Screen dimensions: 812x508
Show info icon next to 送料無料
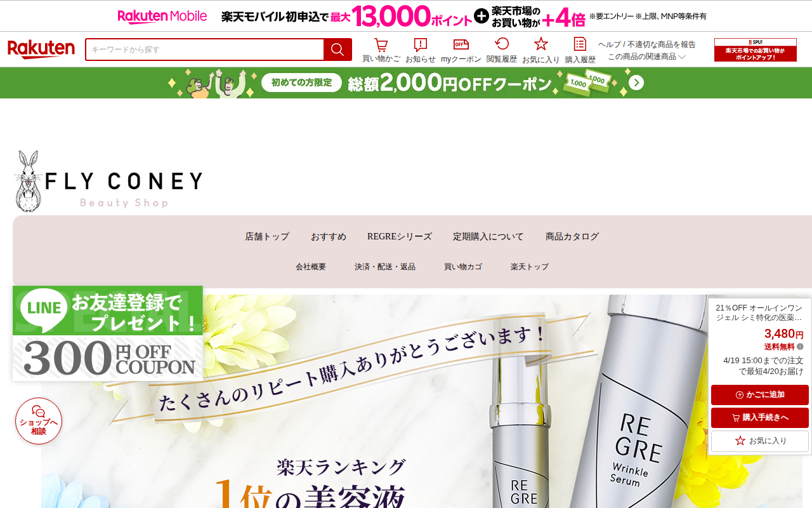tap(800, 347)
